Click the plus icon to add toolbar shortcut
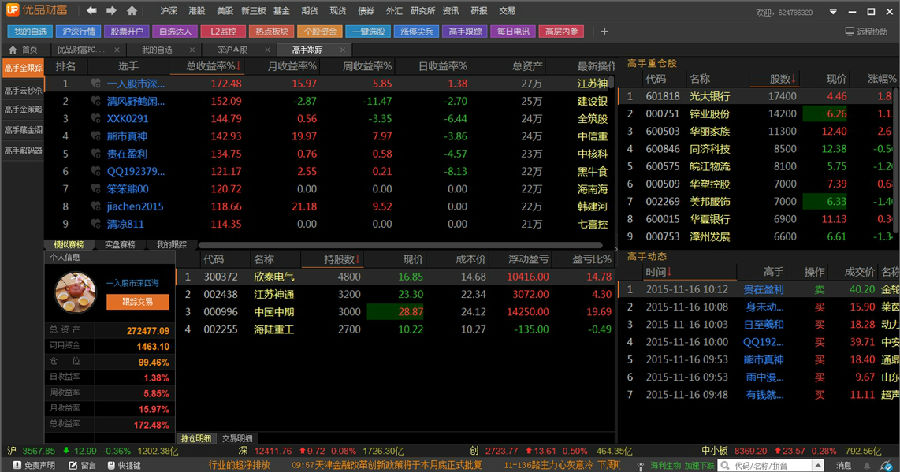The width and height of the screenshot is (900, 472). click(603, 31)
